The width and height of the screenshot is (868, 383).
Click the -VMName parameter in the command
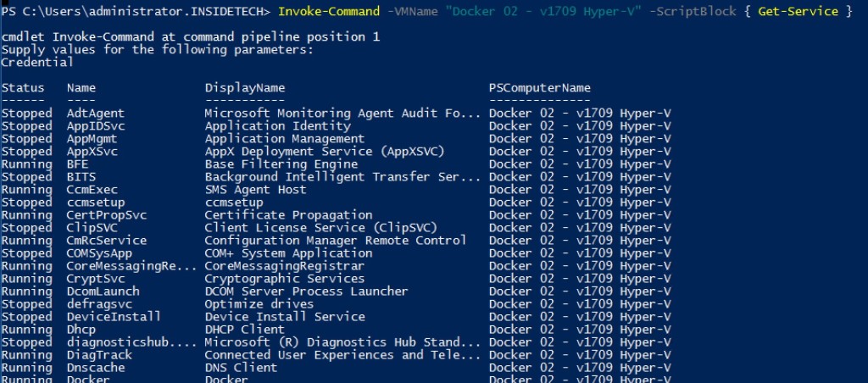coord(413,12)
